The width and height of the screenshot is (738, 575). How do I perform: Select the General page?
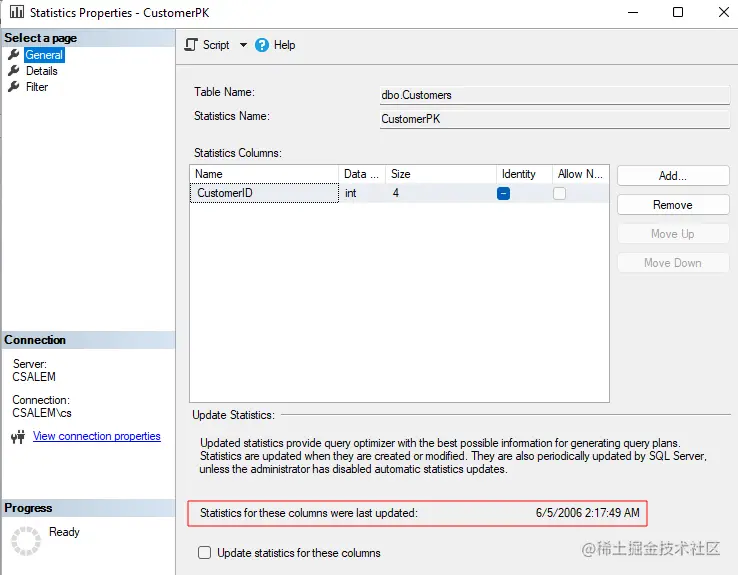(x=44, y=55)
